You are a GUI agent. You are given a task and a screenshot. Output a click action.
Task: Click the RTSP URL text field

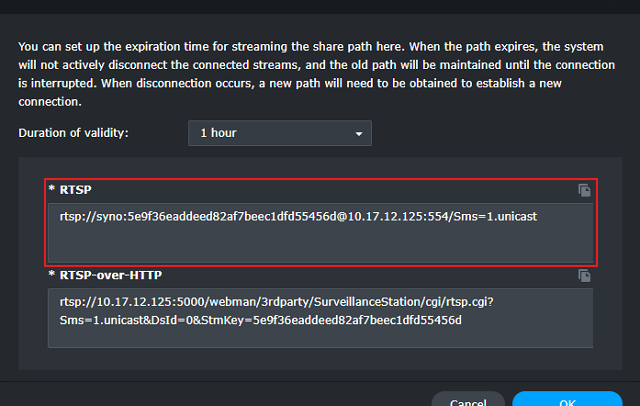coord(320,233)
